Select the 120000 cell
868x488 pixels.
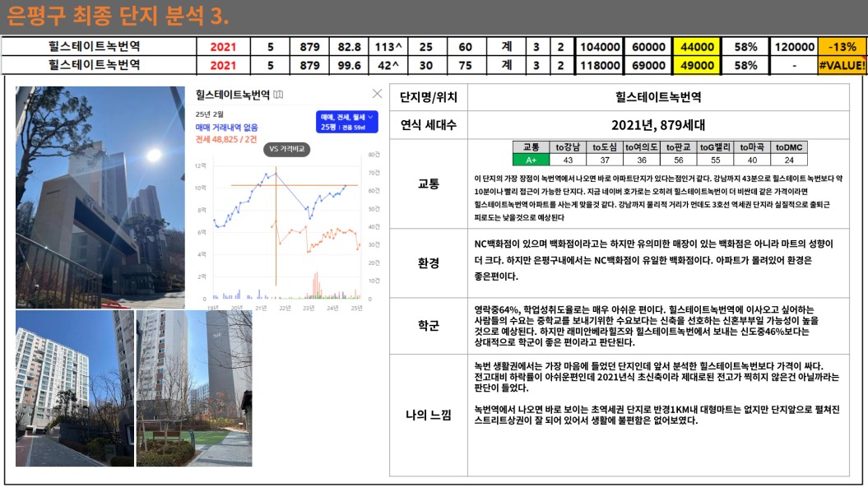click(x=795, y=47)
